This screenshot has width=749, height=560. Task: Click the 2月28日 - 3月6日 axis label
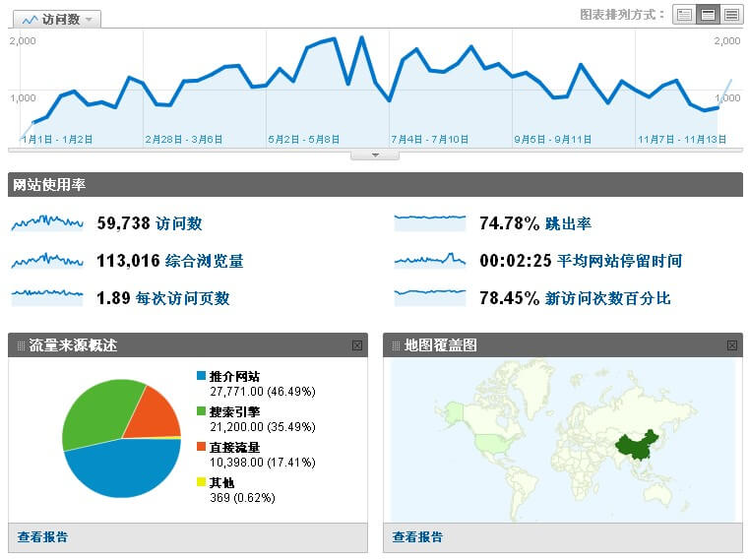(x=184, y=140)
